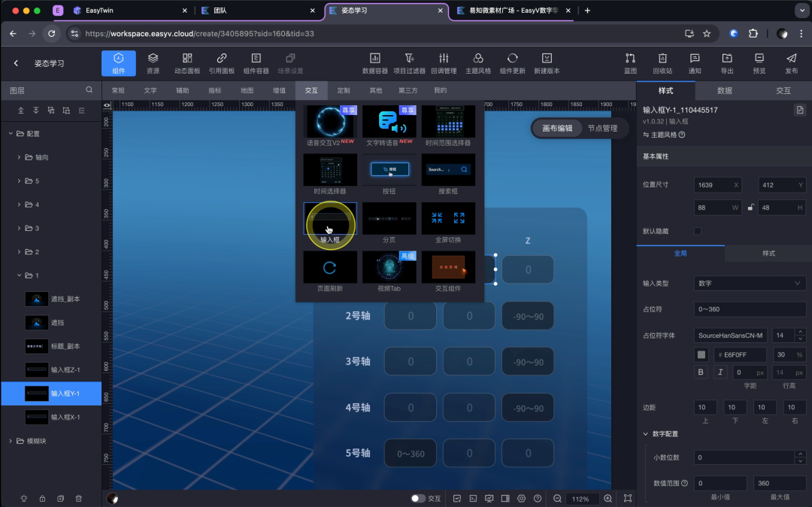
Task: Click fit-to-screen icon at bottom right
Action: pos(628,498)
